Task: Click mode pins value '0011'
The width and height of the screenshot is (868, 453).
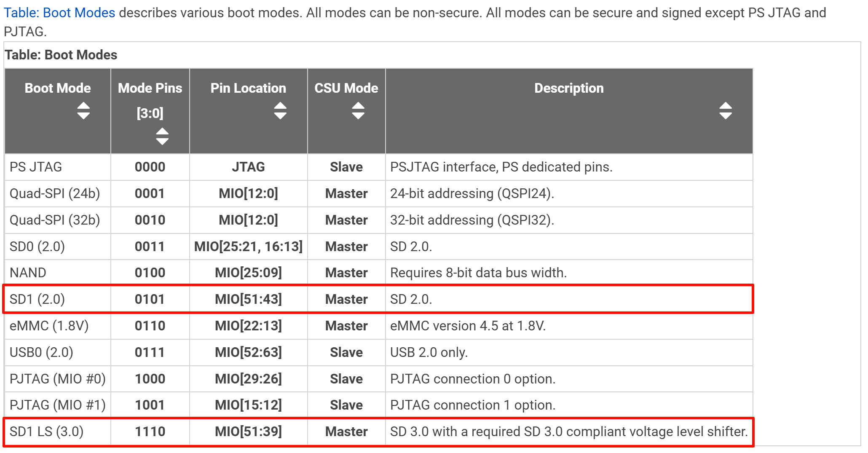Action: 150,247
